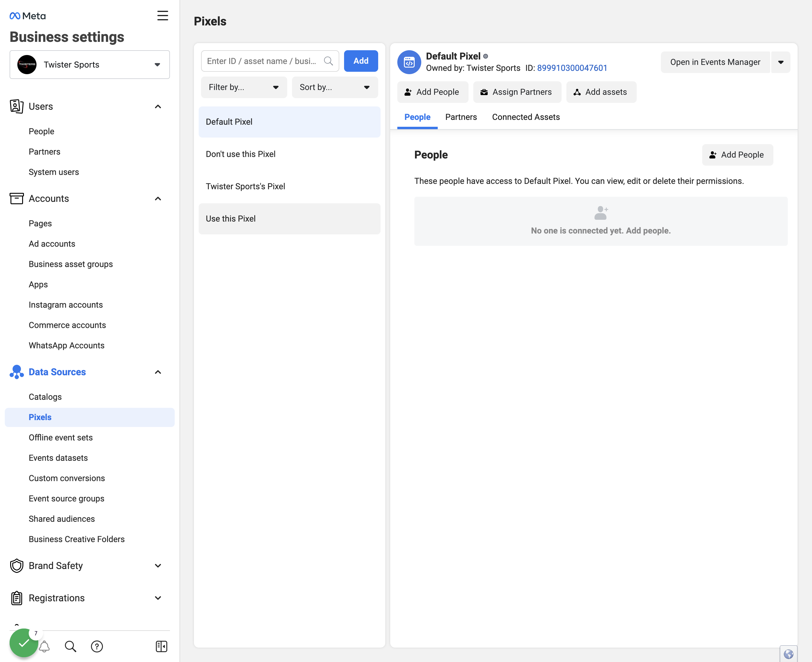Collapse the Data Sources section chevron
The width and height of the screenshot is (812, 662).
click(x=158, y=372)
